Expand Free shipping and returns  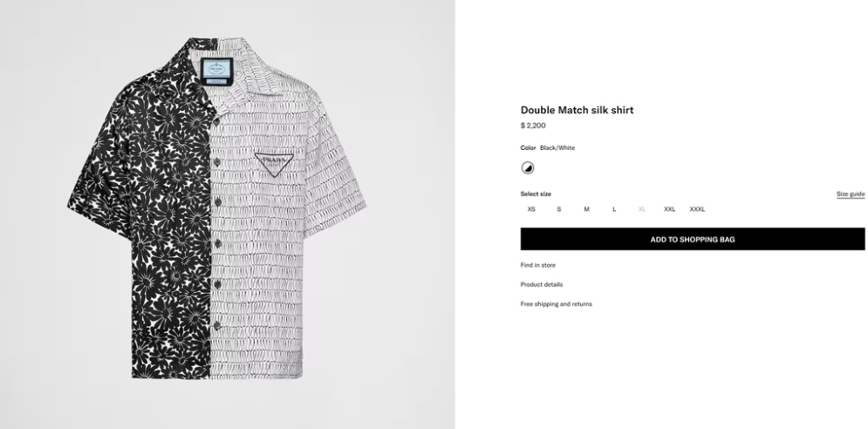(557, 304)
